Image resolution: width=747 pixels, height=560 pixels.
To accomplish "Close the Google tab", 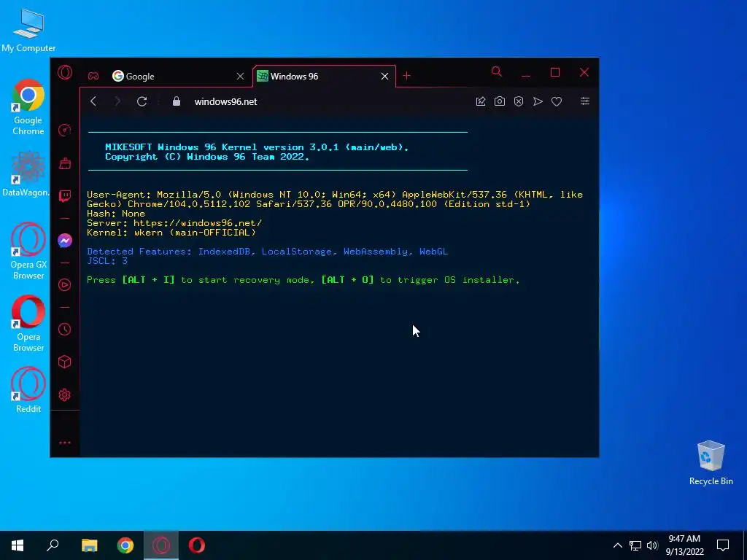I will pos(241,76).
